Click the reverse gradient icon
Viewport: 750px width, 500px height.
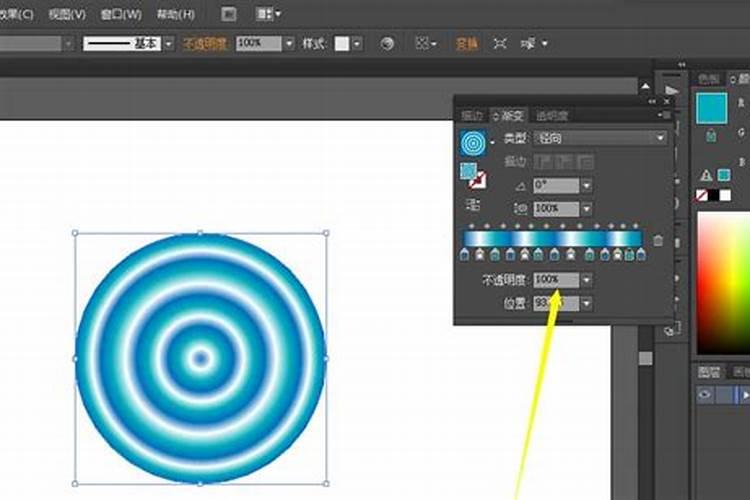coord(473,206)
